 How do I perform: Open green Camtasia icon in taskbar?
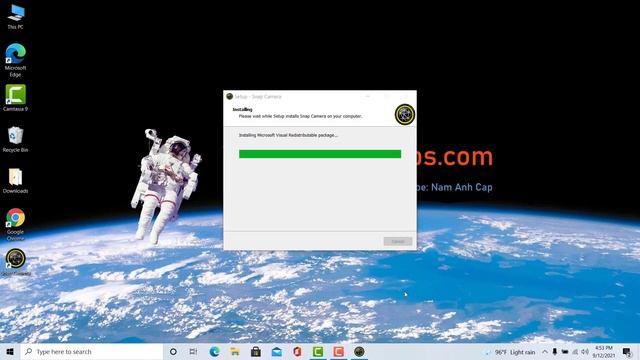318,351
